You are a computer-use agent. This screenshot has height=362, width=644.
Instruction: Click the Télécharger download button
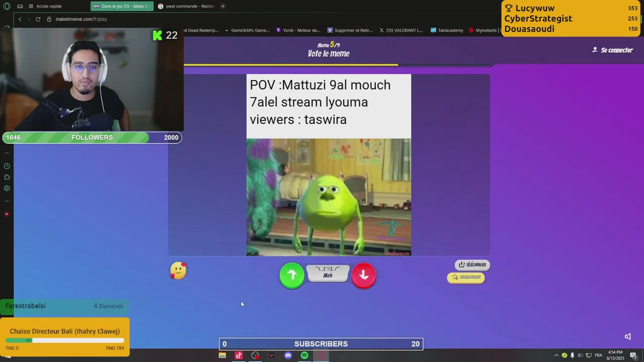tap(472, 264)
